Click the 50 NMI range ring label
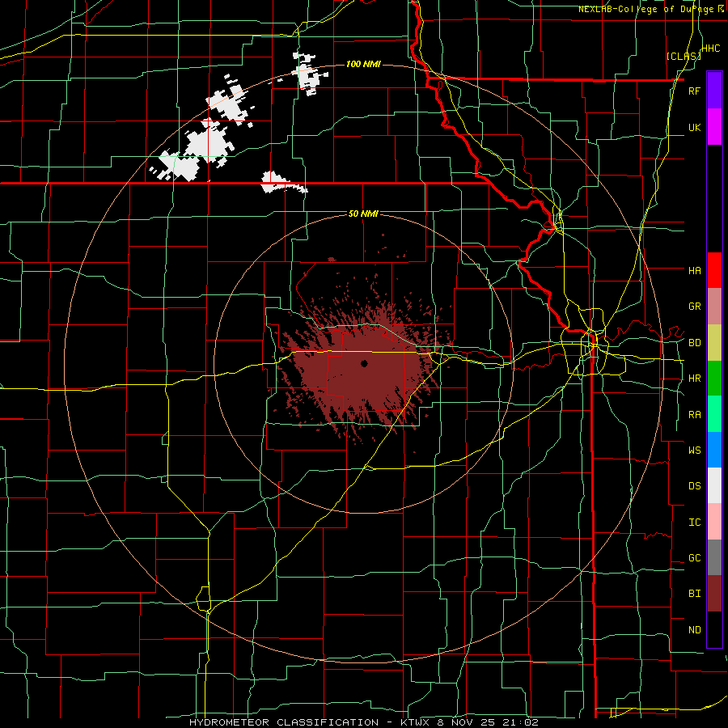This screenshot has width=728, height=728. click(363, 214)
